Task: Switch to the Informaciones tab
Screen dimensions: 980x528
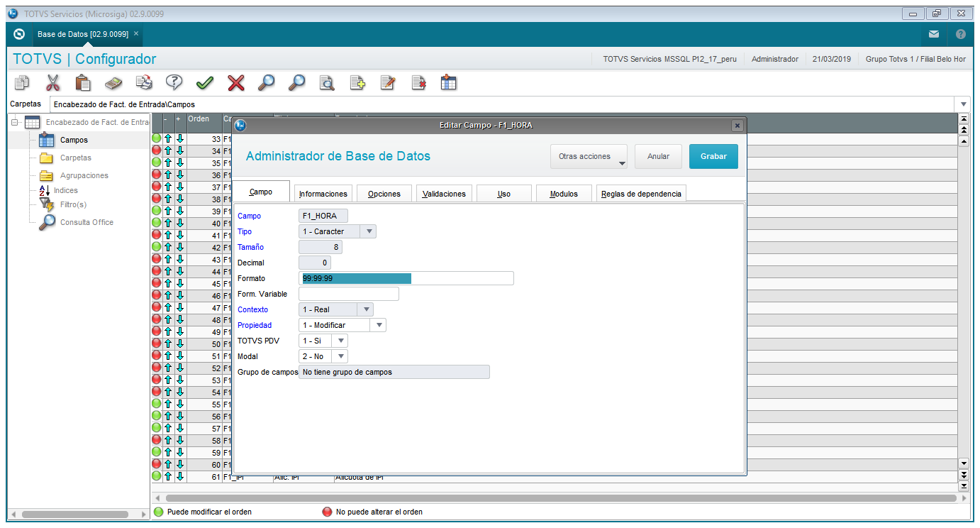Action: coord(323,194)
